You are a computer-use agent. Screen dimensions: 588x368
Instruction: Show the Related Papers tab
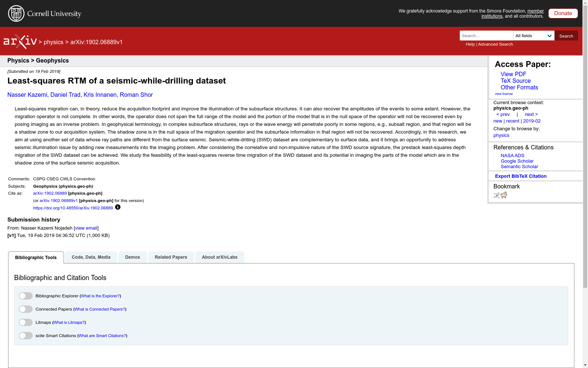point(171,257)
